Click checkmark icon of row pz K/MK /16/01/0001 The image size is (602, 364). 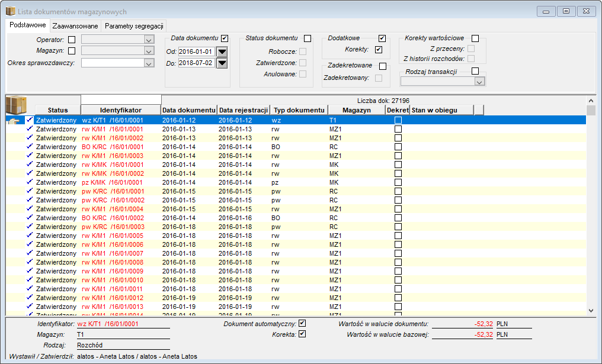click(30, 182)
